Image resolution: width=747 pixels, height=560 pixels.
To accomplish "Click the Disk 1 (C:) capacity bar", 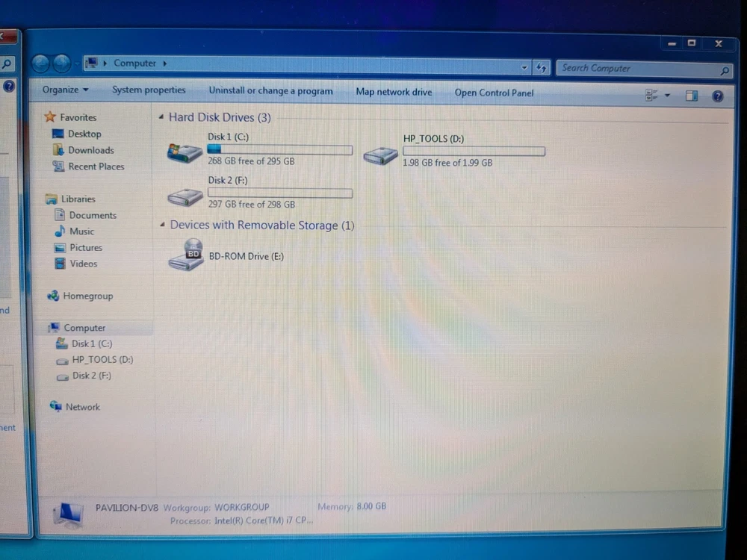I will [279, 150].
